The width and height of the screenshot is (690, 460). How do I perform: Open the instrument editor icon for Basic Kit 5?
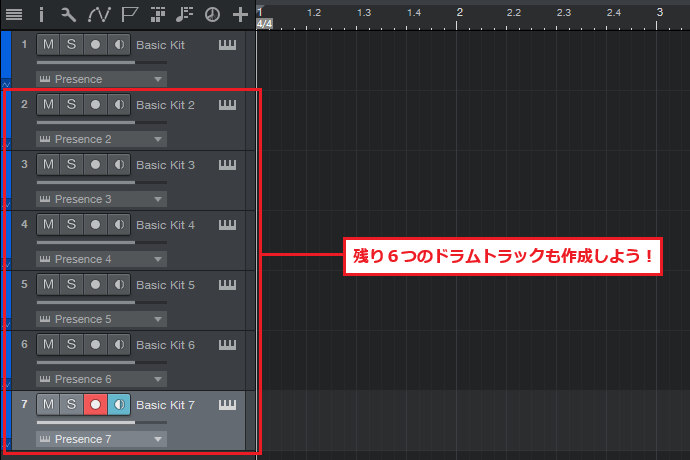(x=228, y=284)
